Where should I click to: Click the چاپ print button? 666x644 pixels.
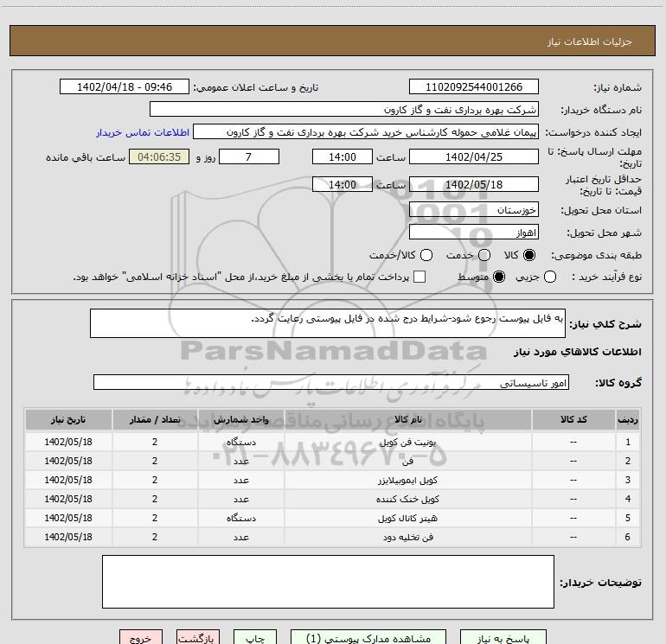tap(255, 638)
